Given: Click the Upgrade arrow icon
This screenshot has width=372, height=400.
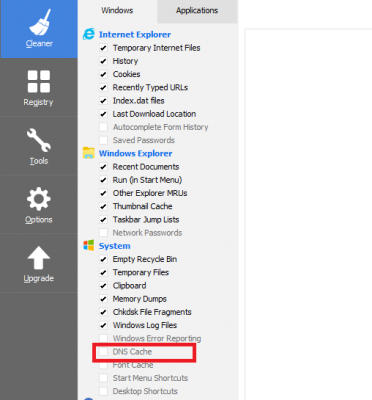Looking at the screenshot, I should point(39,258).
